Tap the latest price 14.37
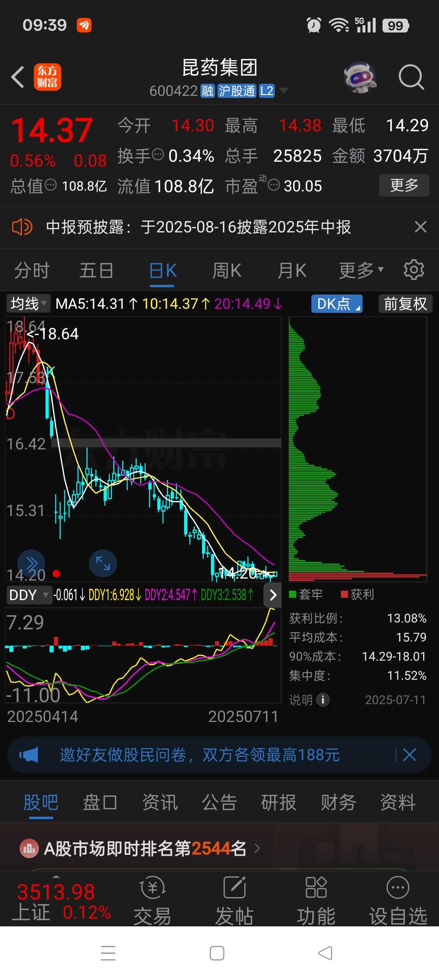Viewport: 439px width, 980px height. click(x=52, y=130)
